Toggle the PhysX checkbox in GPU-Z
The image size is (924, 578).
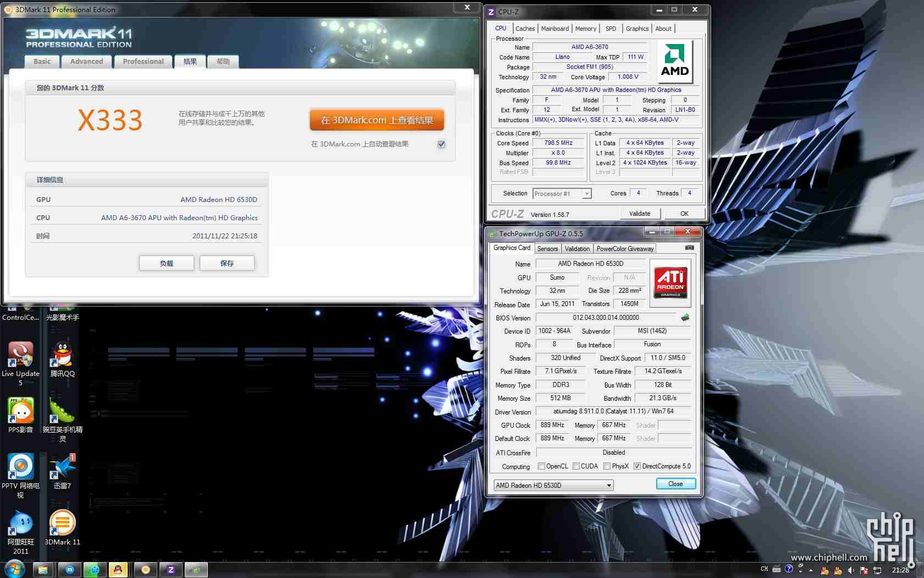tap(607, 466)
